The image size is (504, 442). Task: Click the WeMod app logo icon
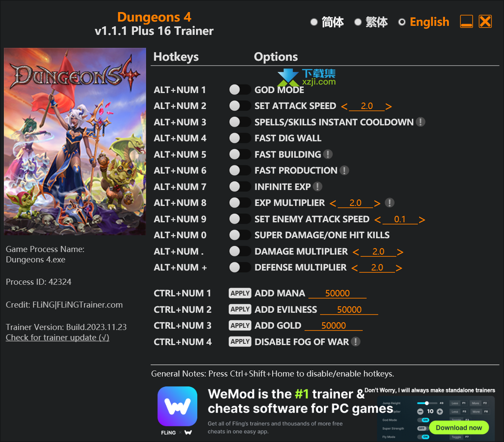177,406
